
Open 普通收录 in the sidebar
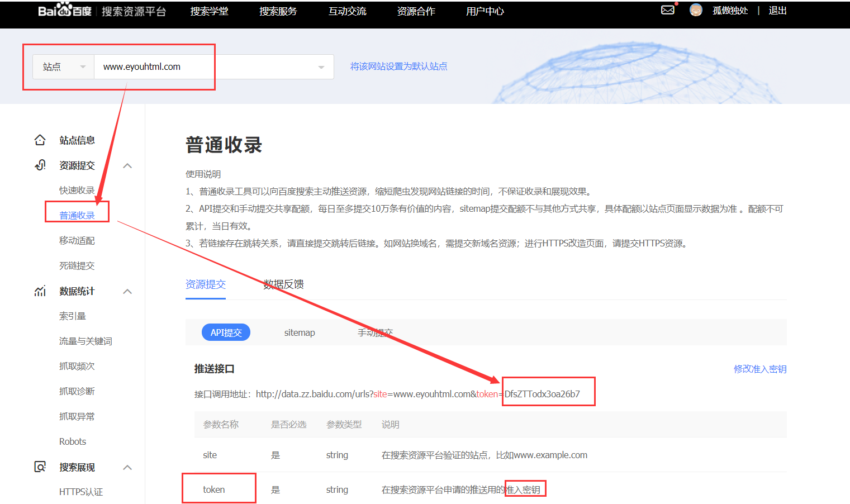pos(77,215)
